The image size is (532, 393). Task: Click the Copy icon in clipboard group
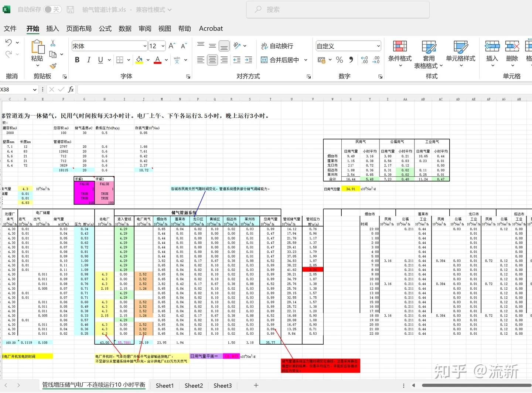[53, 54]
